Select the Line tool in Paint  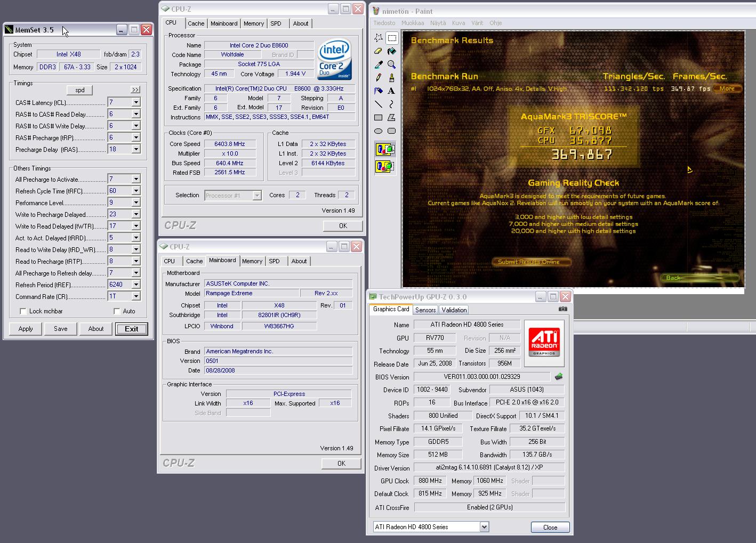click(379, 104)
